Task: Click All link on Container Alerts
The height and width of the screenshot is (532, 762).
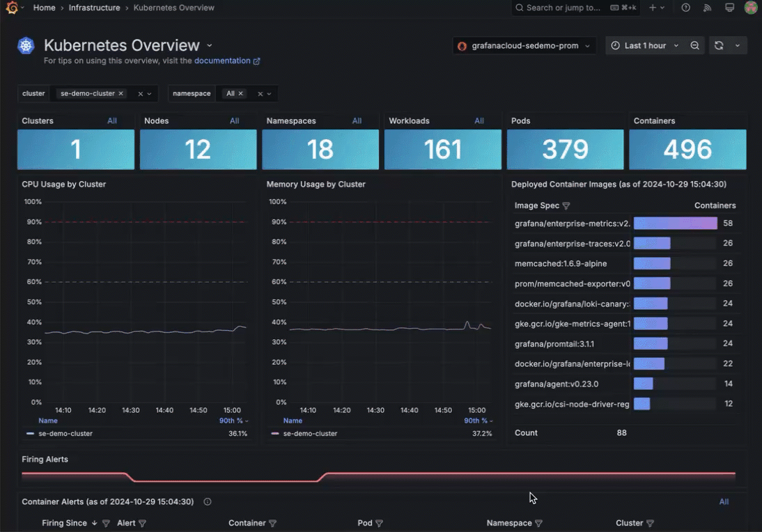Action: click(724, 502)
